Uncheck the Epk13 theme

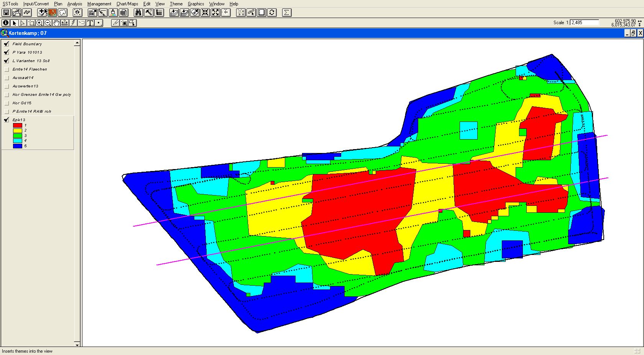coord(7,120)
